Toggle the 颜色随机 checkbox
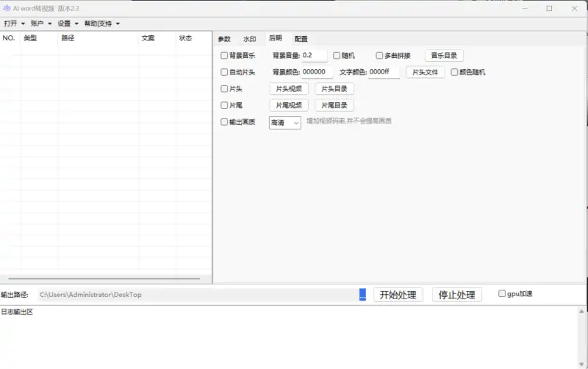Image resolution: width=588 pixels, height=369 pixels. (x=454, y=72)
